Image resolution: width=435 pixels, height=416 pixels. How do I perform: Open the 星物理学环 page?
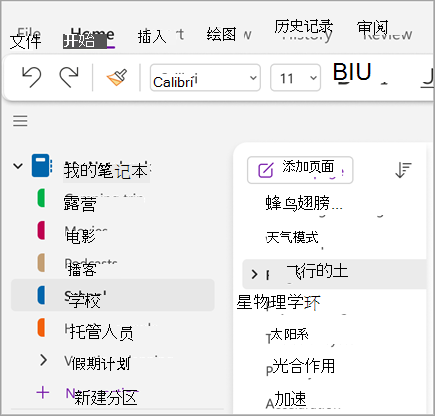point(278,302)
